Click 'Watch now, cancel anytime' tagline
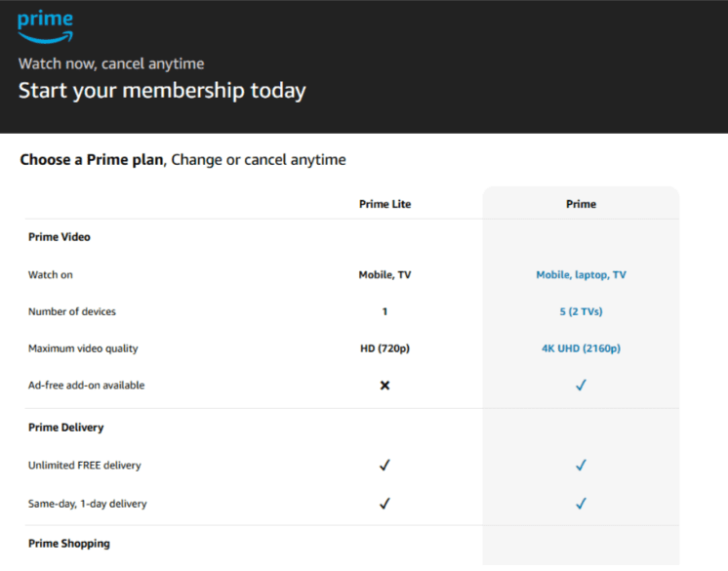The image size is (728, 571). [111, 63]
